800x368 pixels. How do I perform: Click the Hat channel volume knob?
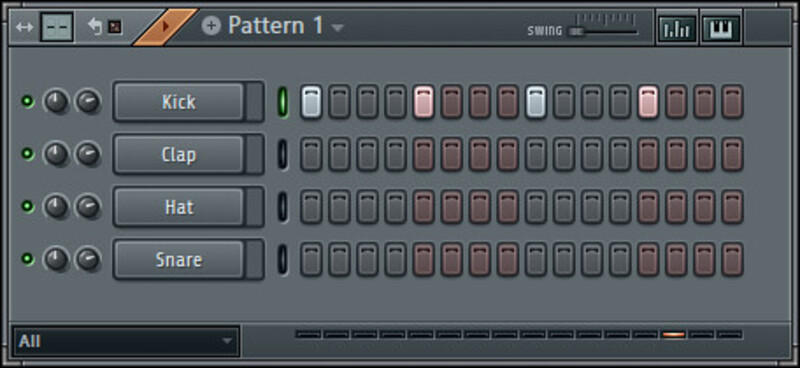tap(88, 206)
